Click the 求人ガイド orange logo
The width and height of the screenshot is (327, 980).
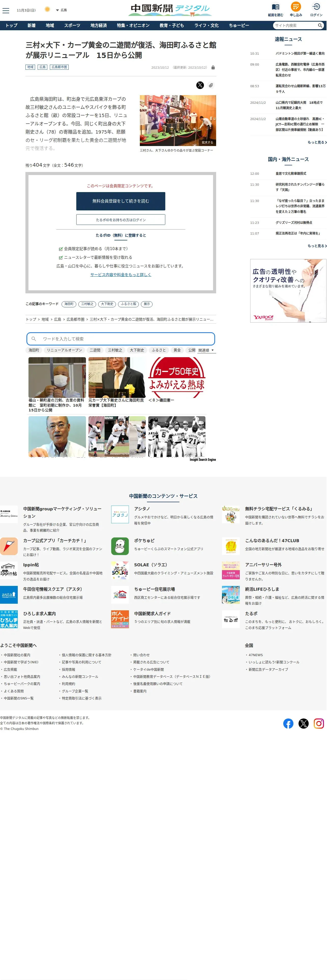coord(120,619)
